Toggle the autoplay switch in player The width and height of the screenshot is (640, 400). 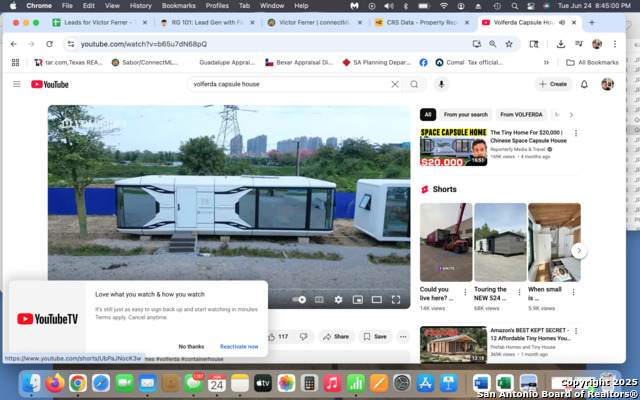pyautogui.click(x=300, y=299)
